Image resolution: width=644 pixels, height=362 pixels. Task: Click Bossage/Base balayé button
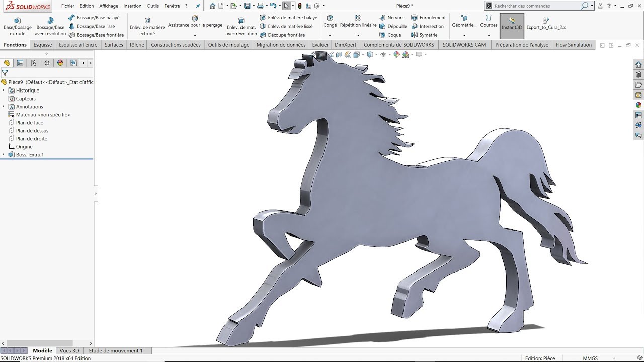[x=94, y=18]
